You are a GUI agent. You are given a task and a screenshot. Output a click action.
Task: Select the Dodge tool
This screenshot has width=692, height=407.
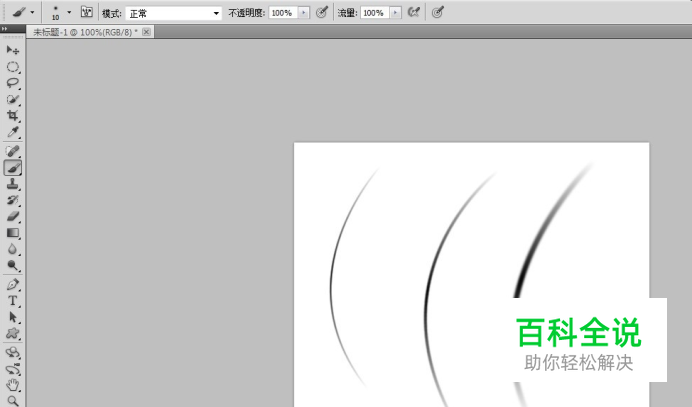point(12,266)
